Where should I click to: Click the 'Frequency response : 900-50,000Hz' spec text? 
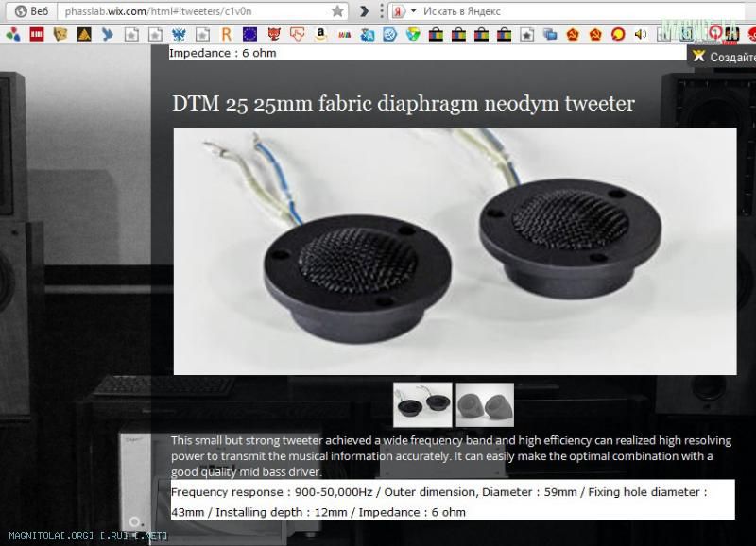[x=272, y=492]
